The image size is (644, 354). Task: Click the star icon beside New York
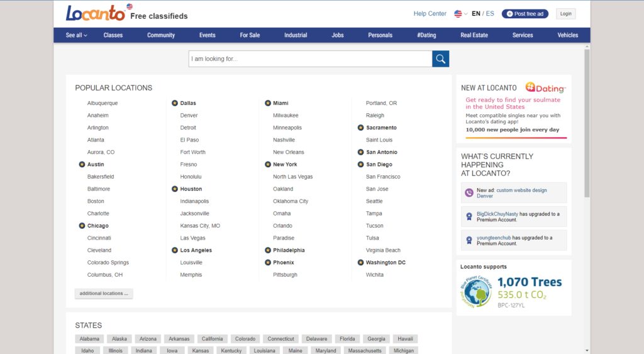[x=268, y=164]
